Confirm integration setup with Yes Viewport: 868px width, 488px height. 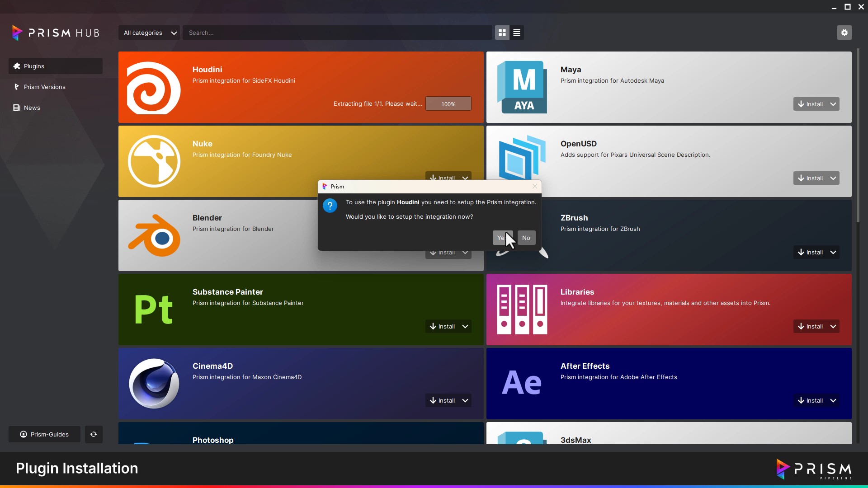coord(502,238)
